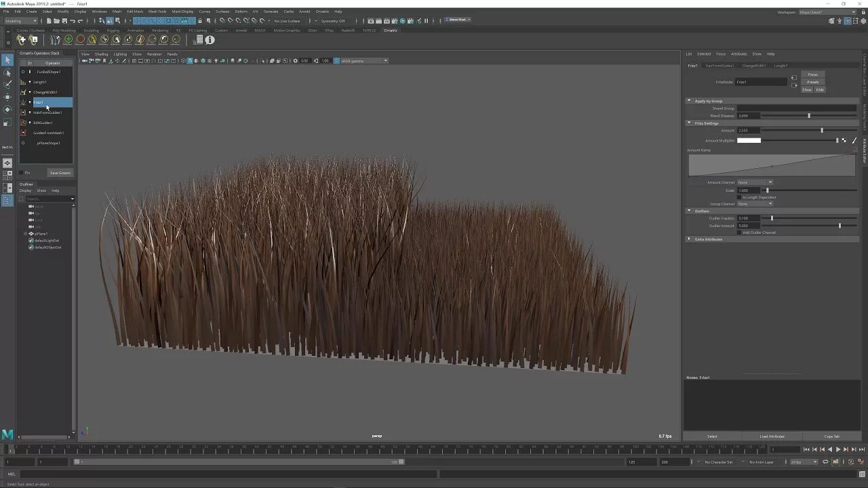Expand the Extra Attributes section
The image size is (868, 488).
pos(690,239)
